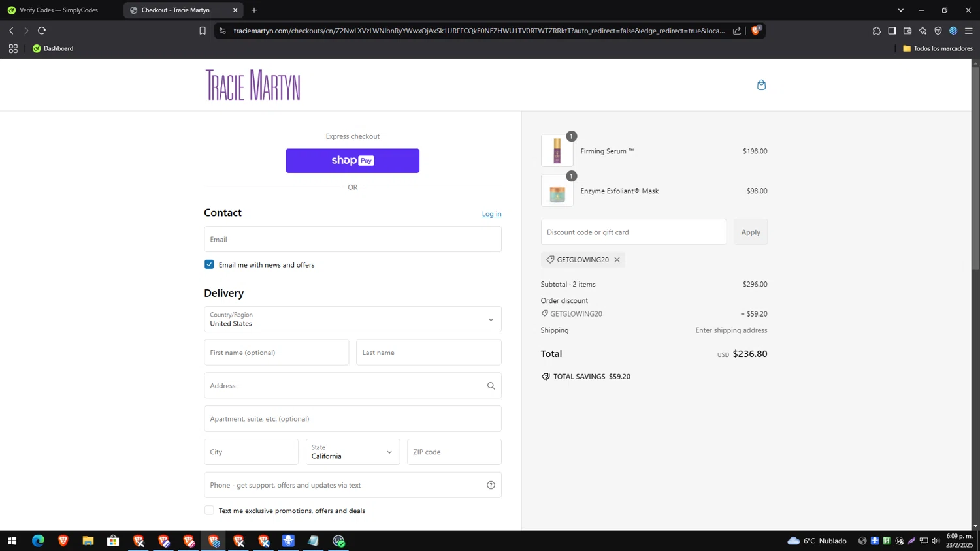Click the Tracie Martyn logo
Screen dimensions: 980x551
(253, 85)
